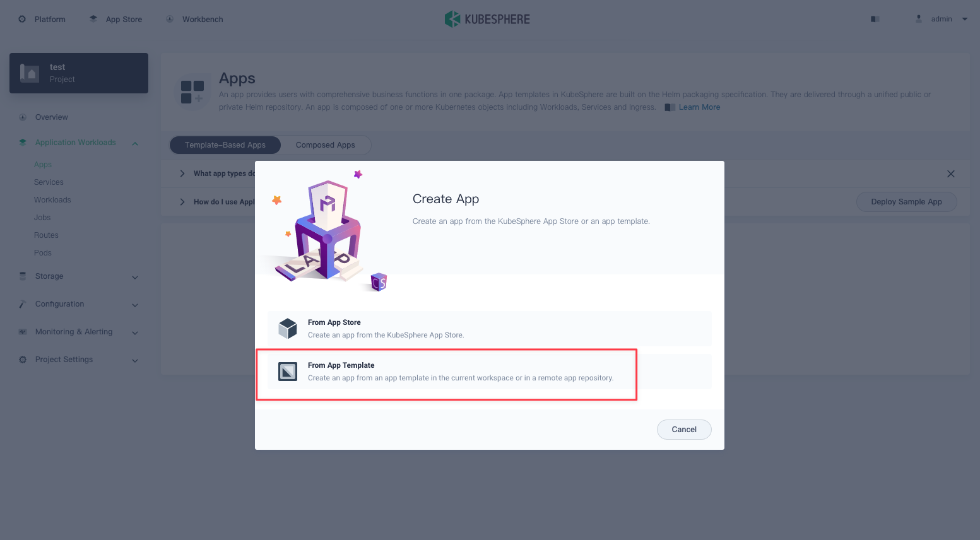Switch to the Composed Apps tab
This screenshot has height=540, width=980.
click(x=325, y=145)
